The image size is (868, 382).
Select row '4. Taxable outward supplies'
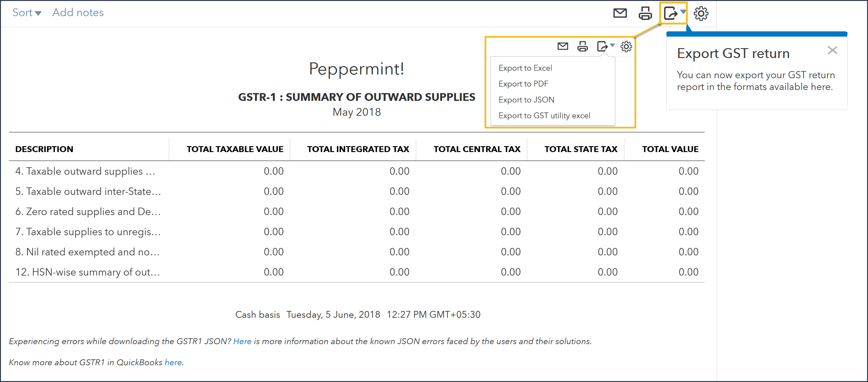coord(357,171)
